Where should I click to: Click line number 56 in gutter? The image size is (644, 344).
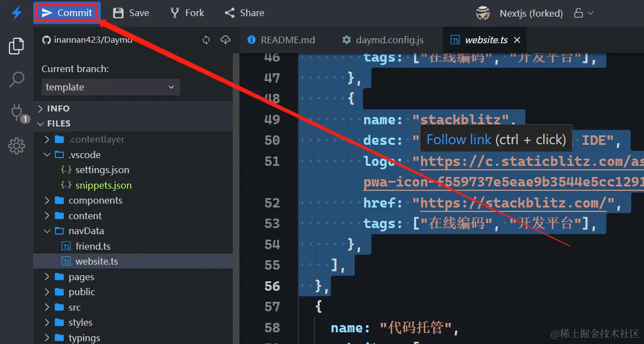click(272, 286)
